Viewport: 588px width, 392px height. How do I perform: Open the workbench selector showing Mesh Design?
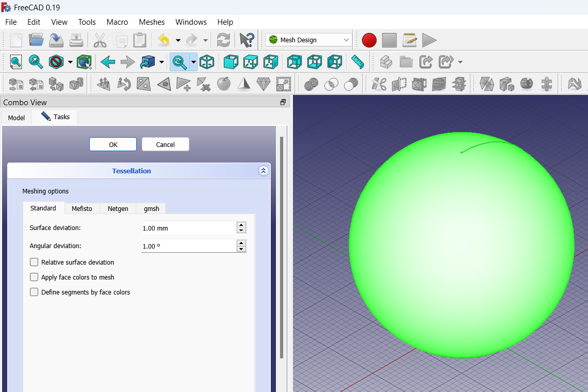(308, 39)
